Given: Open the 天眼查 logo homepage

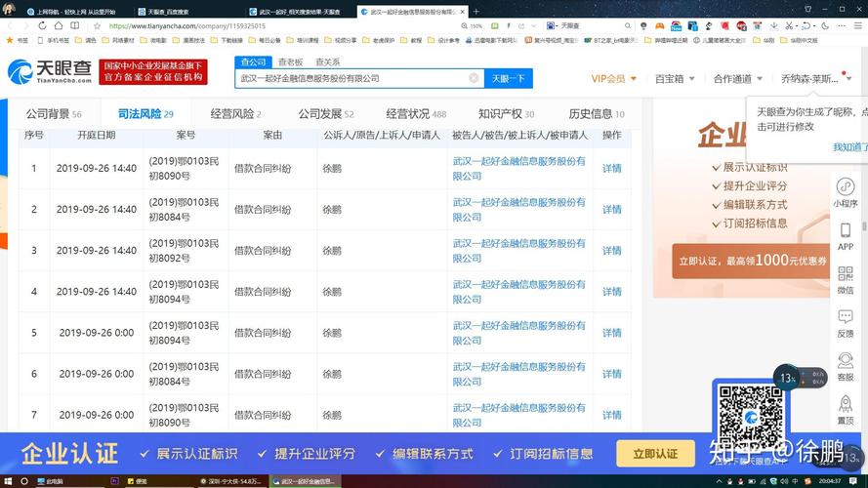Looking at the screenshot, I should tap(50, 71).
